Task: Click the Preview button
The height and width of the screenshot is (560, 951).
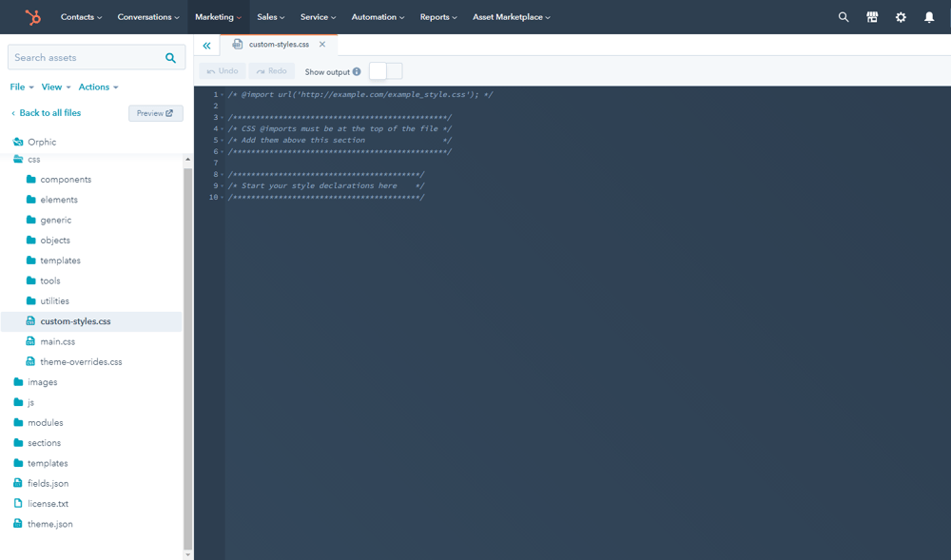Action: point(155,113)
